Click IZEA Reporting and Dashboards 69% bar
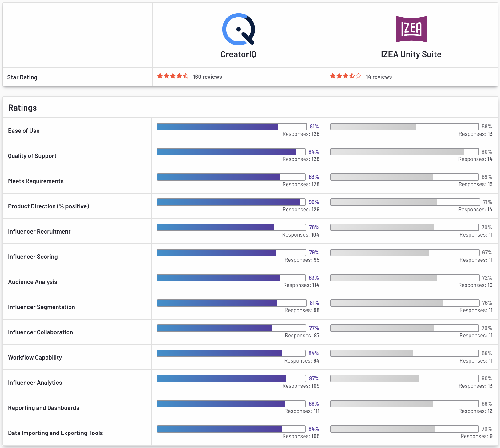 pos(405,404)
